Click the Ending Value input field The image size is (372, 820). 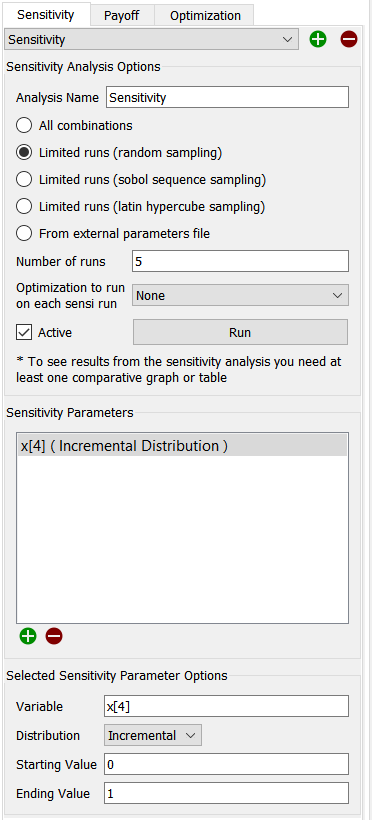coord(227,793)
